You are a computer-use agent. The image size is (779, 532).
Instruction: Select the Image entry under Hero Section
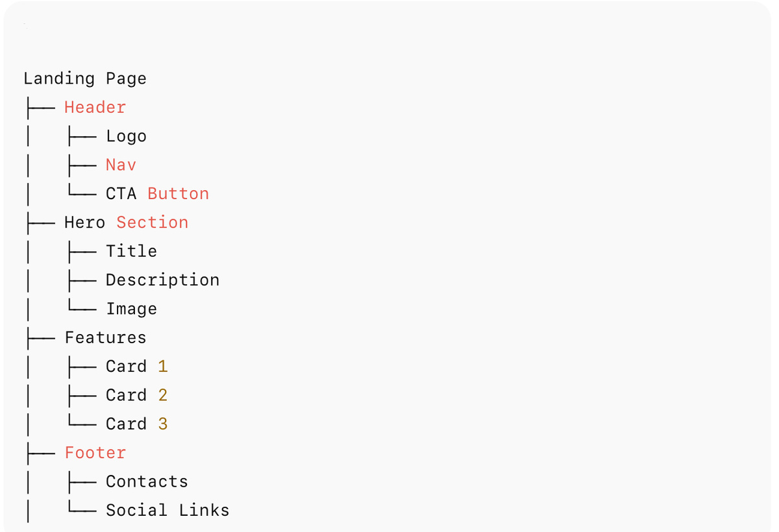click(x=131, y=309)
